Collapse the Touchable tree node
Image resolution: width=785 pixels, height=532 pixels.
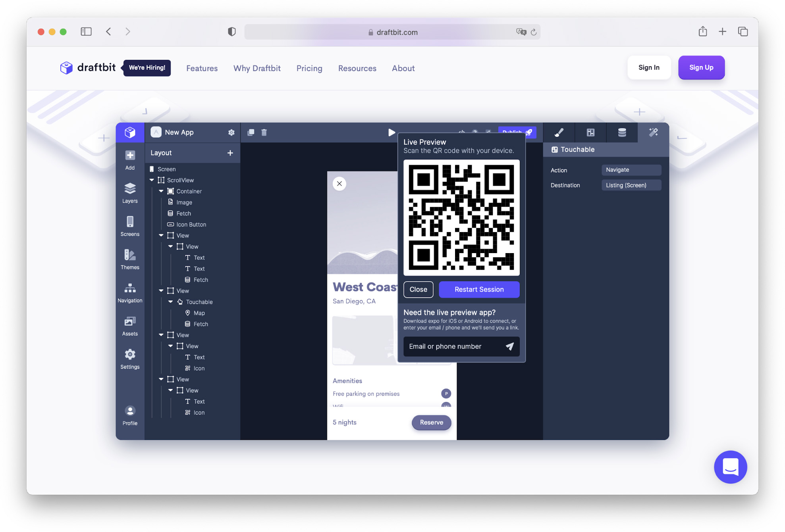171,302
